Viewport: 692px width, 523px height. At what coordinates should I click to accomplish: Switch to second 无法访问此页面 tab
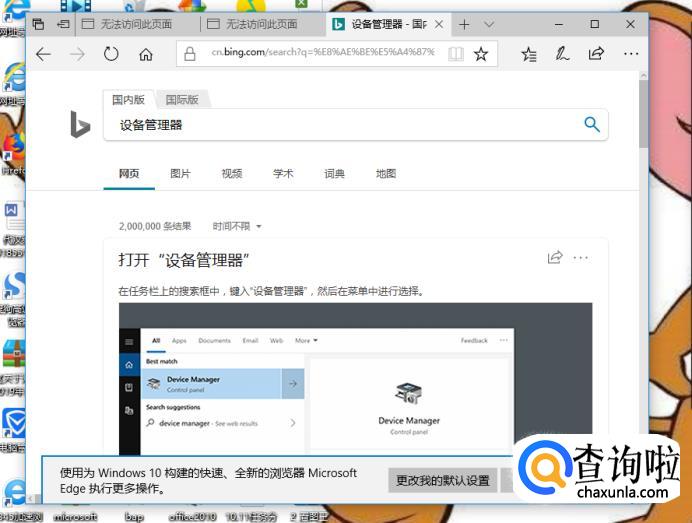pyautogui.click(x=262, y=24)
